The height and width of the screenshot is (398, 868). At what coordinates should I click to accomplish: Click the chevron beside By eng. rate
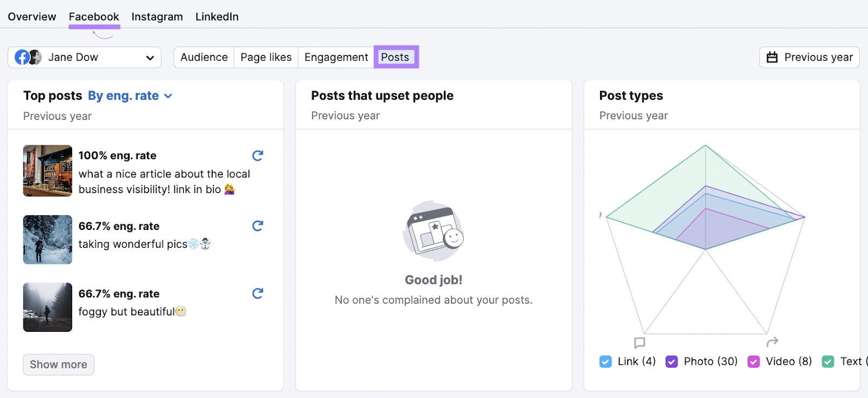tap(168, 96)
